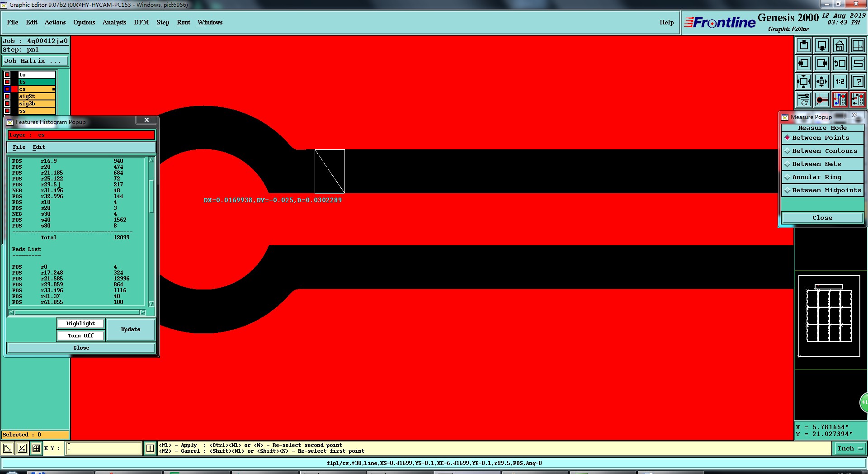Viewport: 868px width, 474px height.
Task: Click the angle-length input mode icon
Action: click(x=22, y=448)
